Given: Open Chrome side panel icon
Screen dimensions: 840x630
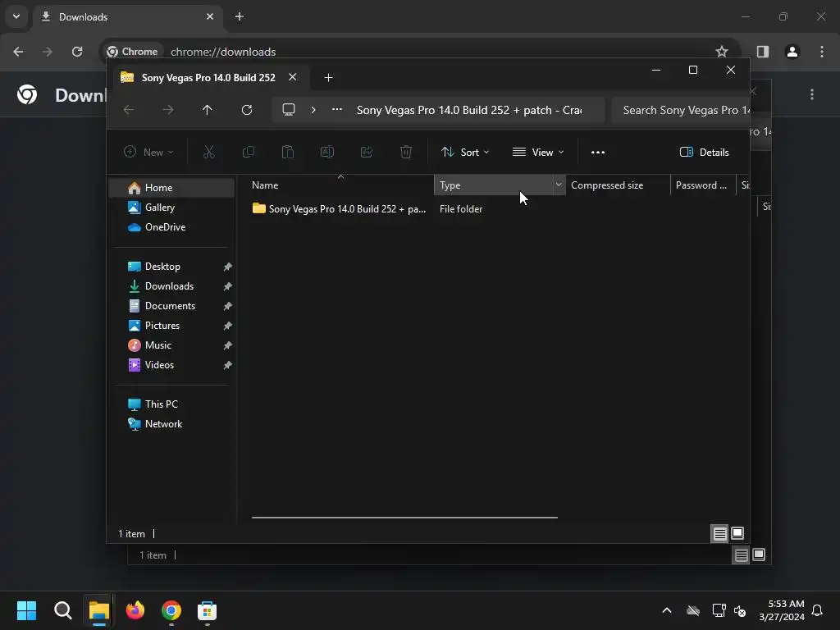Looking at the screenshot, I should pyautogui.click(x=762, y=52).
